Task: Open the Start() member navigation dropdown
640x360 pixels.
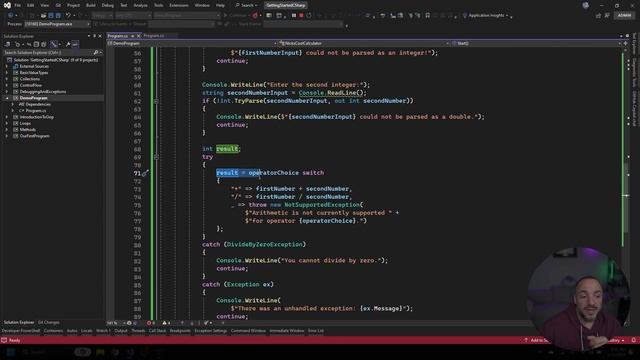Action: pyautogui.click(x=536, y=43)
